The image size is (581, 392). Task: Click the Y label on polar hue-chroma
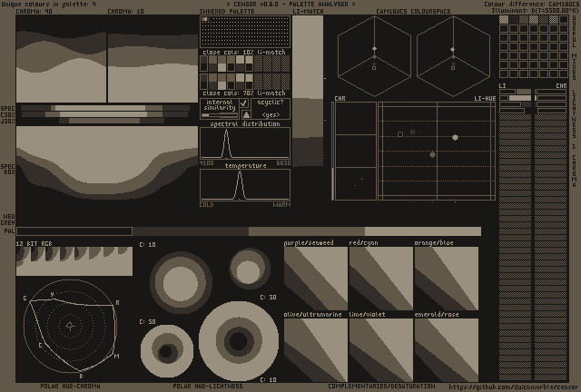tap(53, 294)
